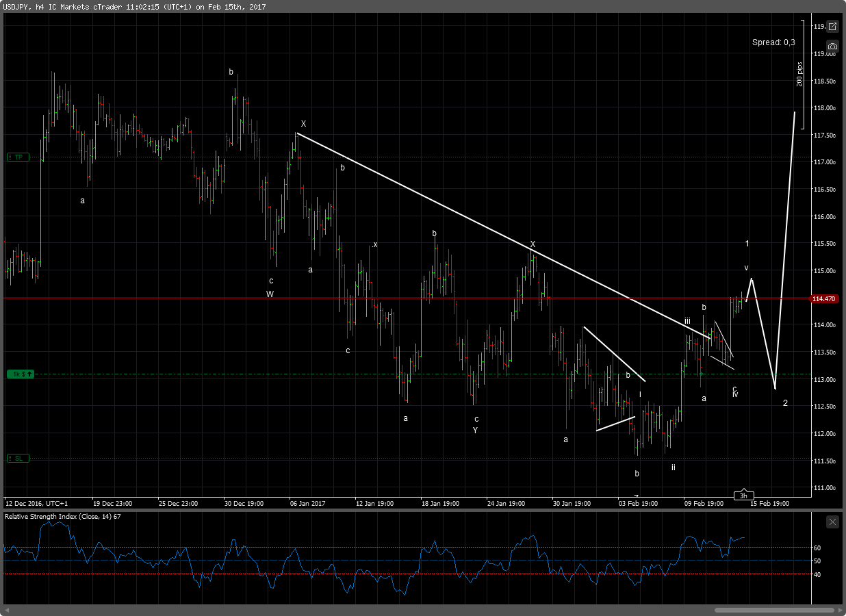This screenshot has width=846, height=616.
Task: Click the 06 Jan 2017 time axis label
Action: [x=307, y=503]
